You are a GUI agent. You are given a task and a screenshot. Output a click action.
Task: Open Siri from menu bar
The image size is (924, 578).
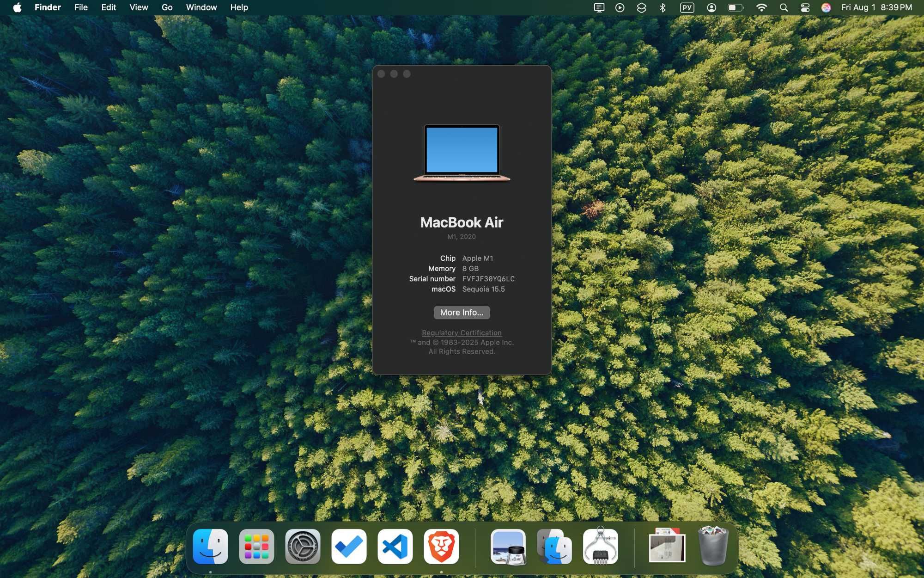point(826,7)
